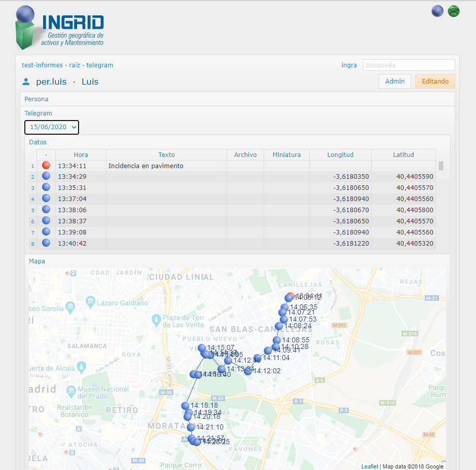Click the Puerta de Alcalá map pin
This screenshot has width=476, height=470.
(x=81, y=368)
